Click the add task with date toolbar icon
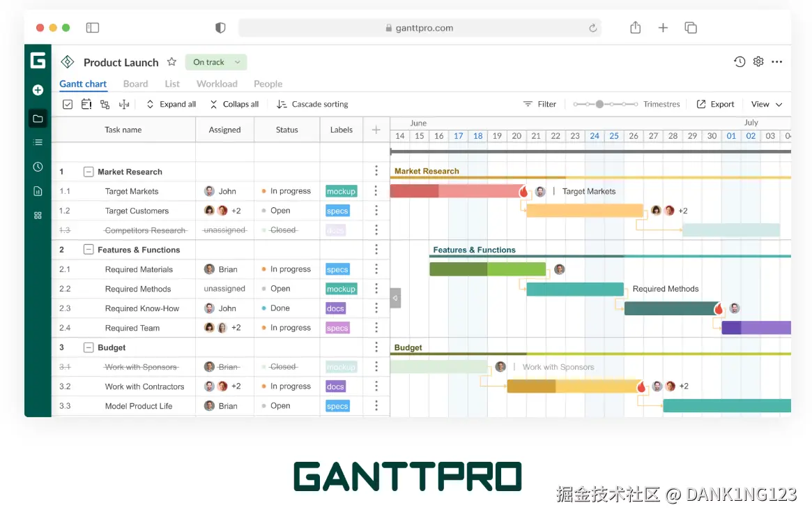Viewport: 812px width, 519px height. 86,104
